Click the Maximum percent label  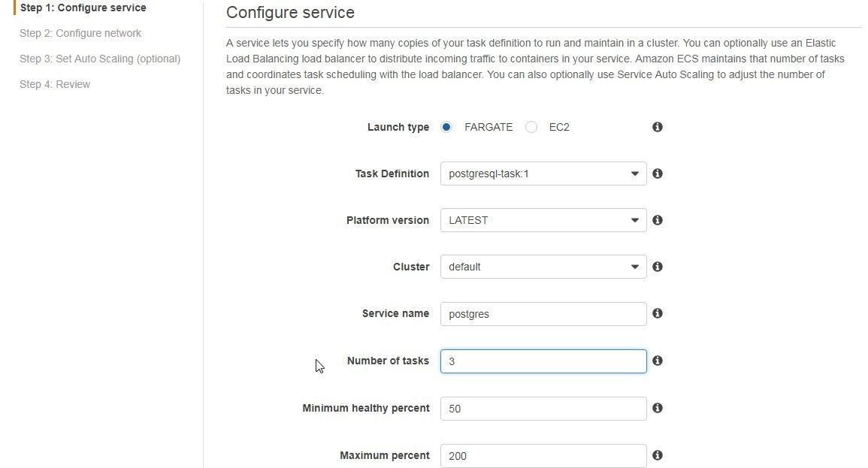coord(384,455)
